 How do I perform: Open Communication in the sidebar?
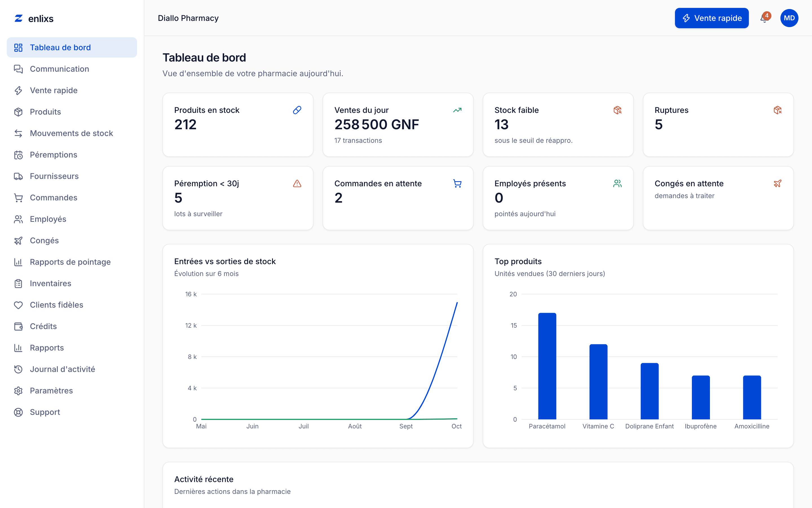72,69
